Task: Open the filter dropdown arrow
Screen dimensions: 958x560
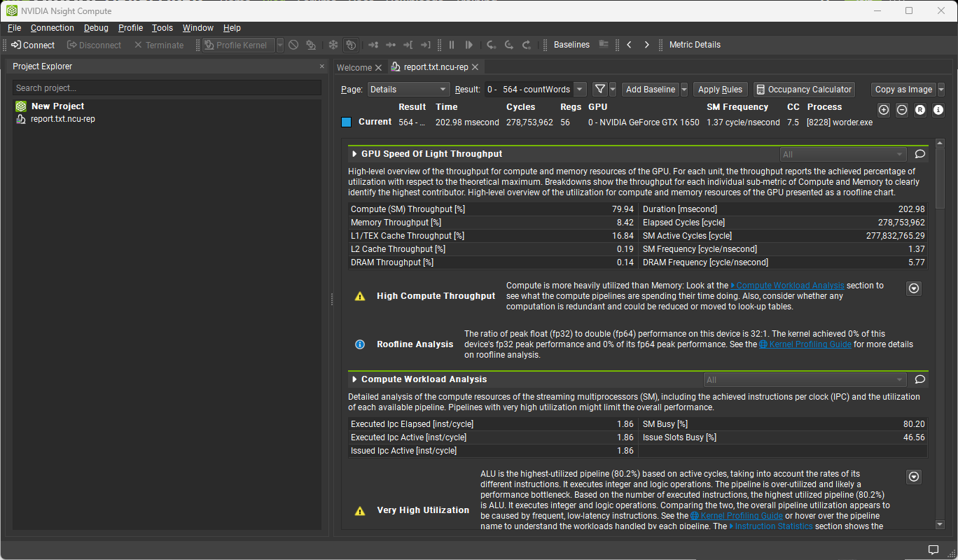Action: pyautogui.click(x=613, y=90)
